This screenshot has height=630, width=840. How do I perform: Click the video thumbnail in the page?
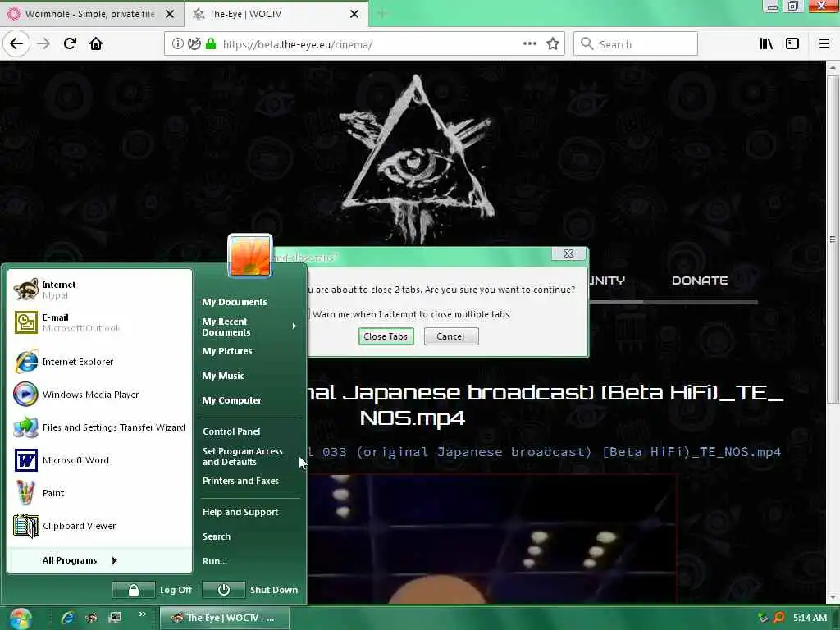(492, 538)
